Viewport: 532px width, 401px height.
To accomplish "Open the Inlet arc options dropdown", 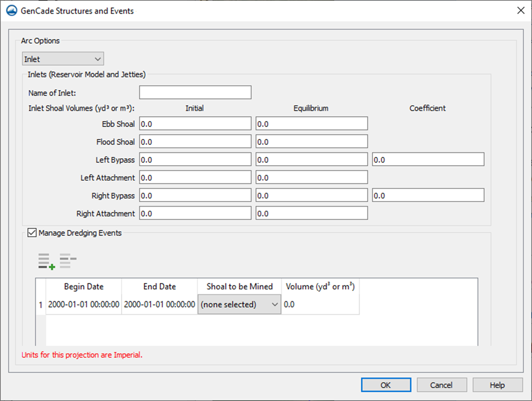I will click(63, 59).
